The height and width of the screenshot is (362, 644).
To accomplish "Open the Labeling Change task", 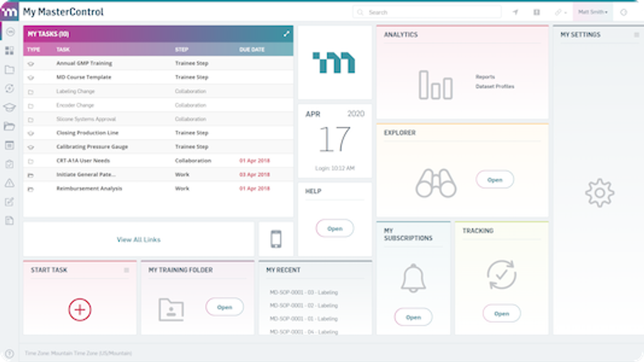I will (75, 91).
